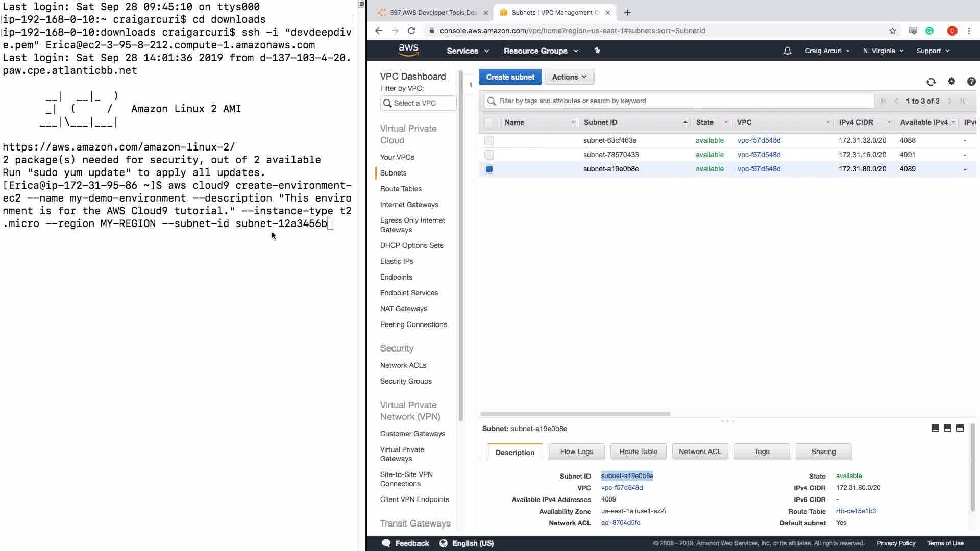Open the notifications bell icon
The height and width of the screenshot is (551, 980).
click(787, 51)
